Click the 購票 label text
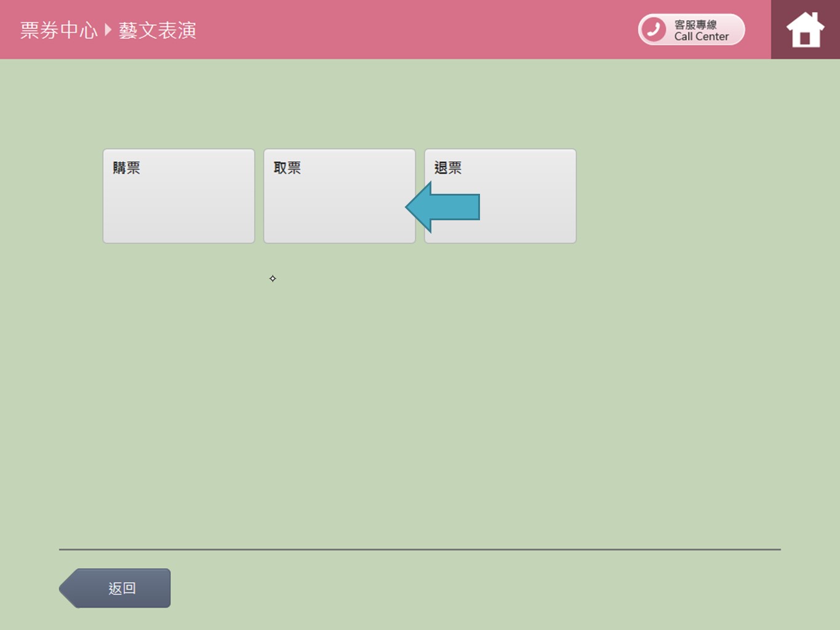Image resolution: width=840 pixels, height=630 pixels. tap(126, 168)
